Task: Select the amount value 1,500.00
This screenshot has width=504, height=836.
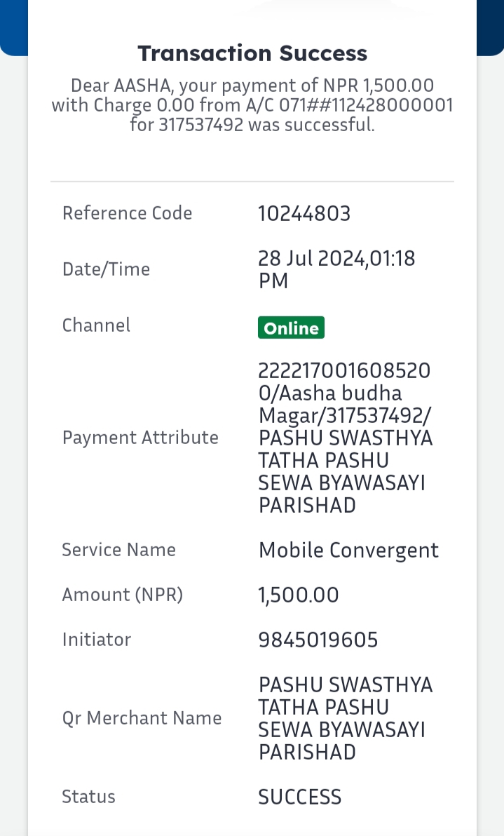Action: (x=299, y=595)
